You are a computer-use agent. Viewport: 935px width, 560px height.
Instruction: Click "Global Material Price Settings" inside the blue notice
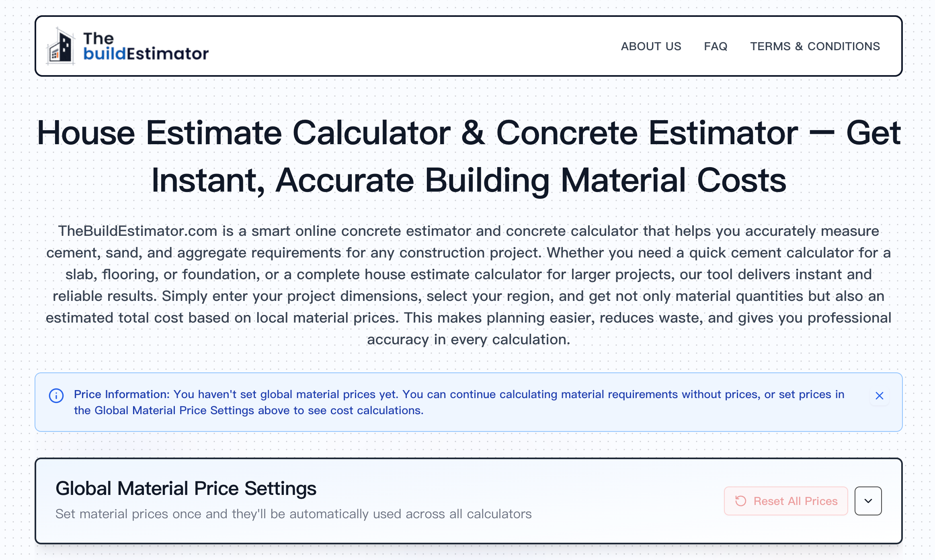click(x=174, y=411)
